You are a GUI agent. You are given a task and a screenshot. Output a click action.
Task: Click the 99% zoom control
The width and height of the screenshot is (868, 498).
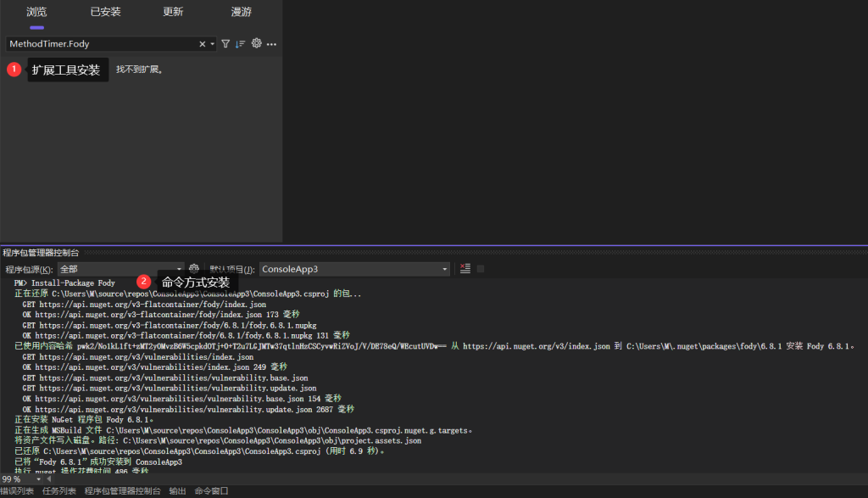pyautogui.click(x=11, y=478)
